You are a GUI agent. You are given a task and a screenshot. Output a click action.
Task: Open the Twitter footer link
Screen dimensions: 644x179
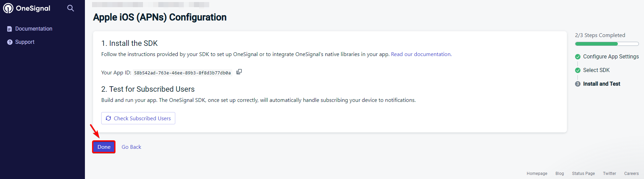click(609, 174)
